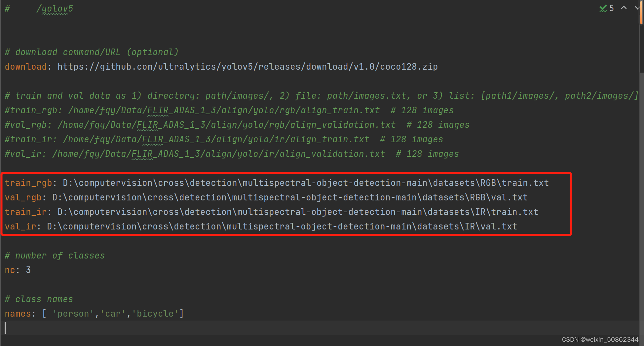The image size is (644, 346).
Task: Click the coco128.zip download URL
Action: point(247,67)
